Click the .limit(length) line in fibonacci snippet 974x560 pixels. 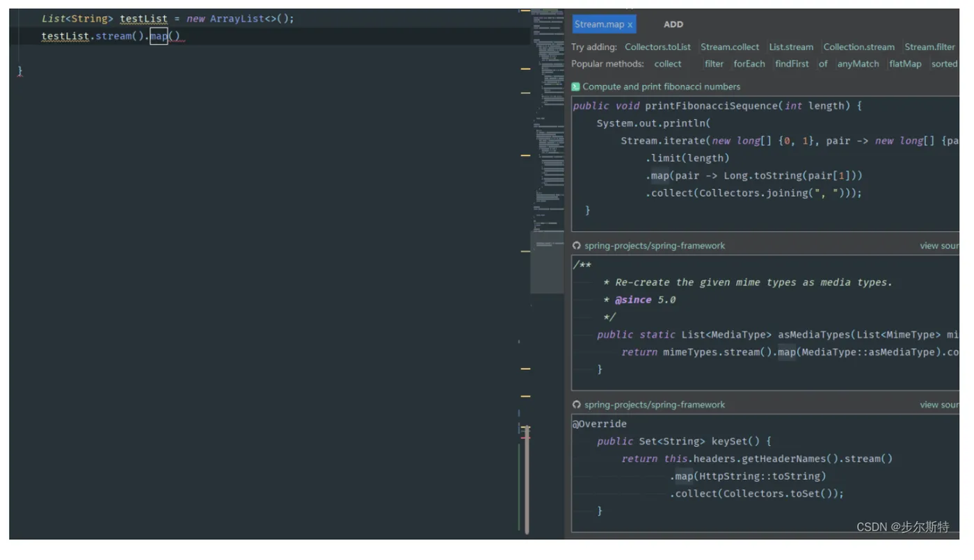(687, 158)
